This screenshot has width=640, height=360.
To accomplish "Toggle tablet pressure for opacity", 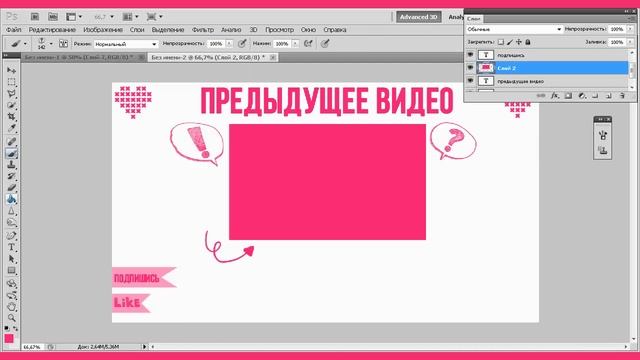I will point(242,43).
